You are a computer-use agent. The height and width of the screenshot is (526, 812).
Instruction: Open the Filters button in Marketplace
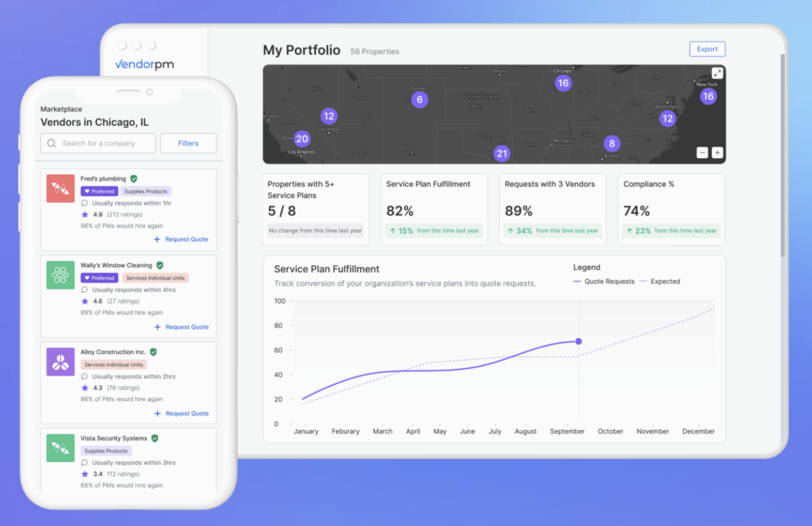pyautogui.click(x=188, y=143)
